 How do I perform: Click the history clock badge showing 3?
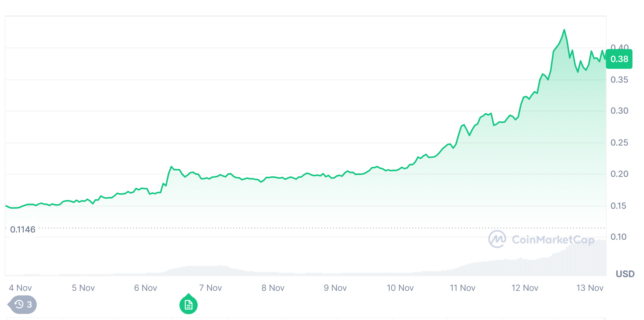click(23, 304)
